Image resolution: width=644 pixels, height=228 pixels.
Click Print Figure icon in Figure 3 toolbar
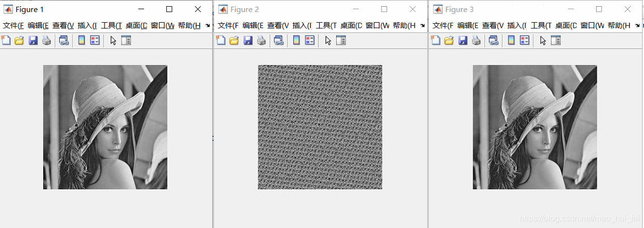tap(476, 40)
